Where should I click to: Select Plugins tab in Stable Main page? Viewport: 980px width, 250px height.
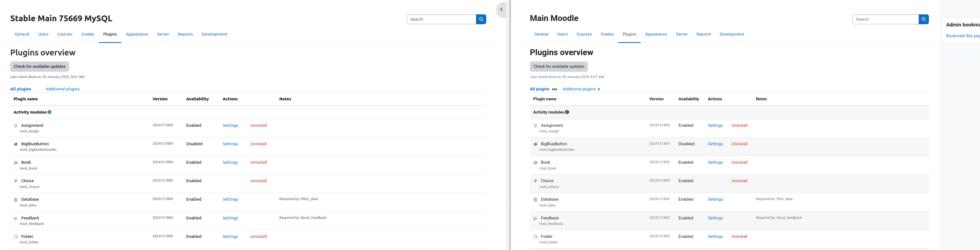click(x=110, y=34)
